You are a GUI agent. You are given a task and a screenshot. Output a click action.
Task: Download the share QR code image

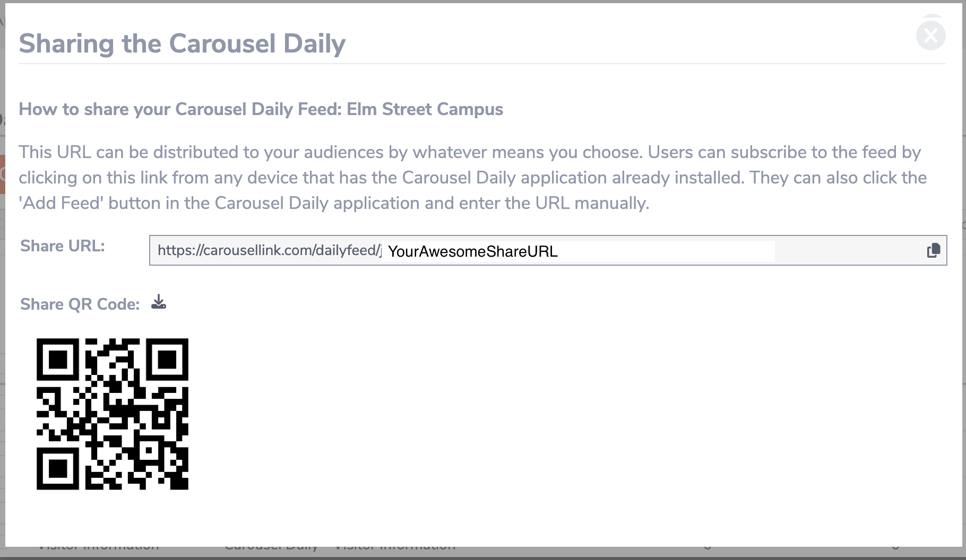click(x=158, y=302)
